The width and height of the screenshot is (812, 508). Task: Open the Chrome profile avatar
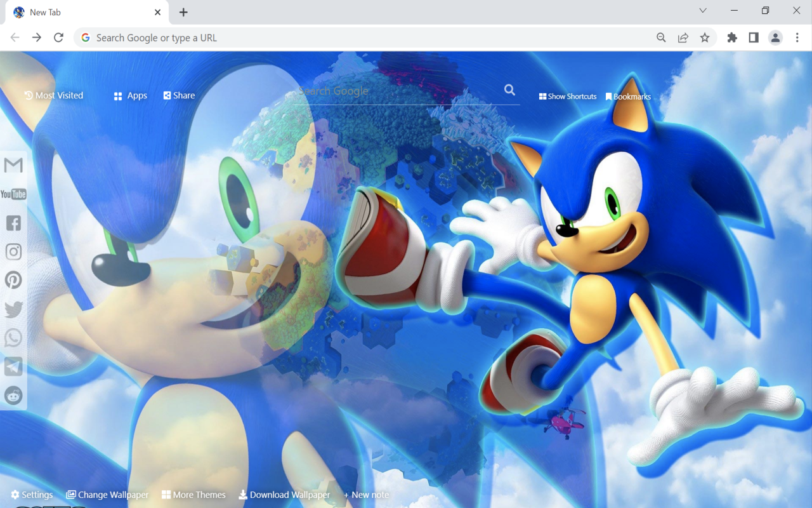[775, 37]
